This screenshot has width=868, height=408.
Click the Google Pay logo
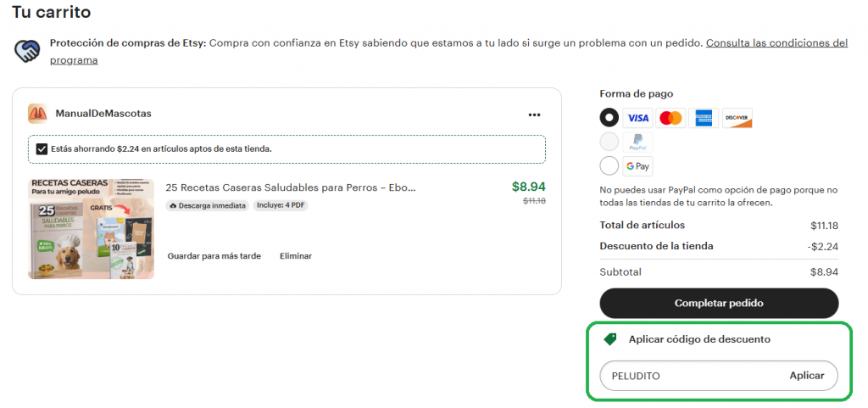tap(637, 166)
